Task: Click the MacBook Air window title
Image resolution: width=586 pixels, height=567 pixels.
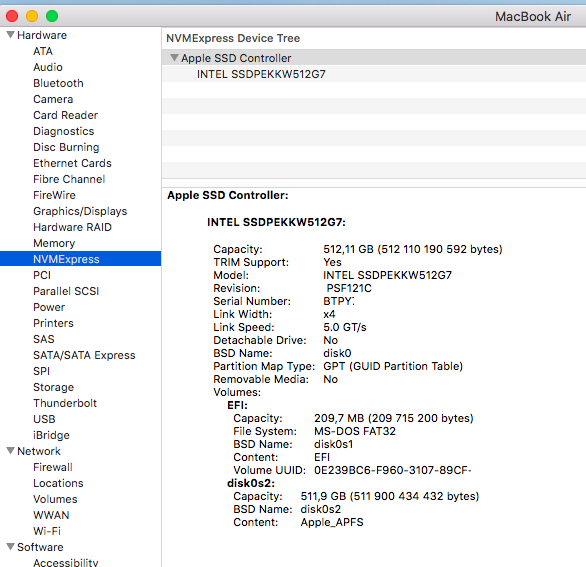Action: coord(533,16)
